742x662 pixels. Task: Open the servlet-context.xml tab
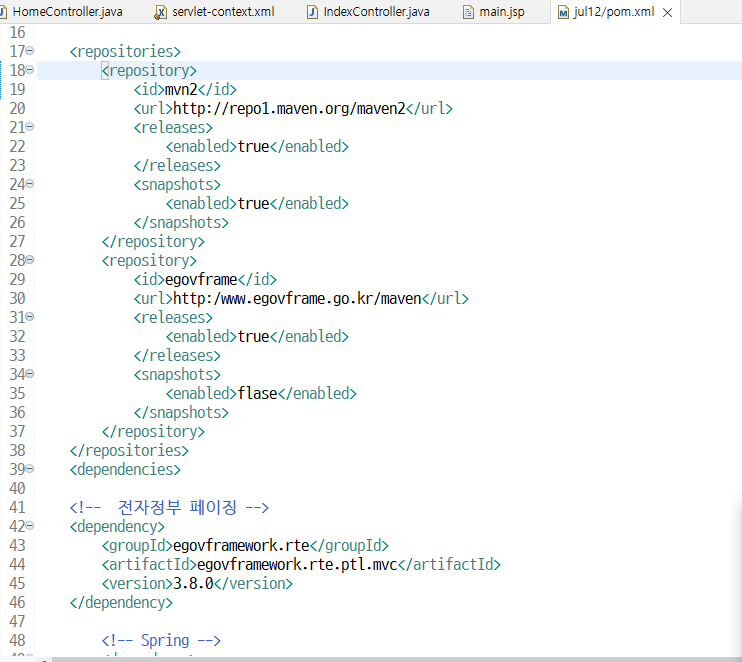point(223,12)
